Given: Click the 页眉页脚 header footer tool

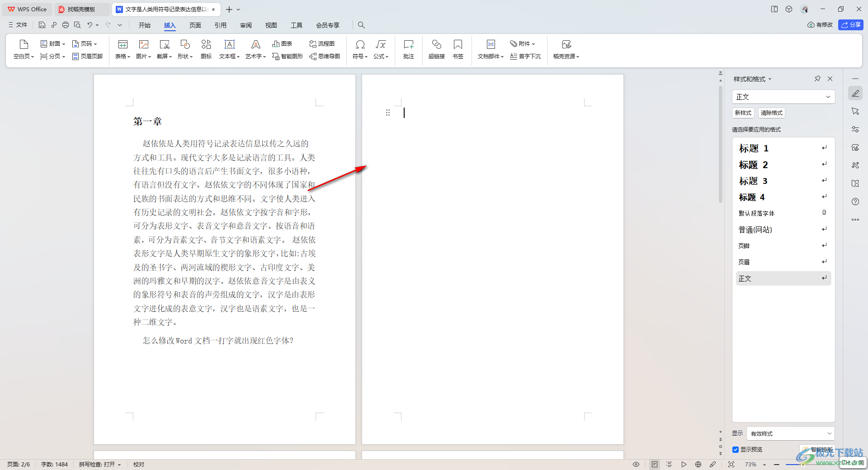Looking at the screenshot, I should (88, 56).
